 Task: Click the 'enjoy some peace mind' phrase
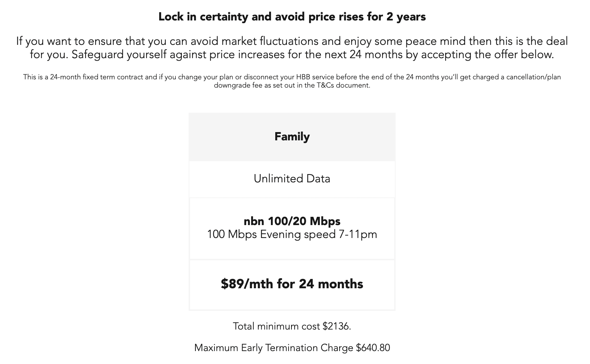(405, 41)
